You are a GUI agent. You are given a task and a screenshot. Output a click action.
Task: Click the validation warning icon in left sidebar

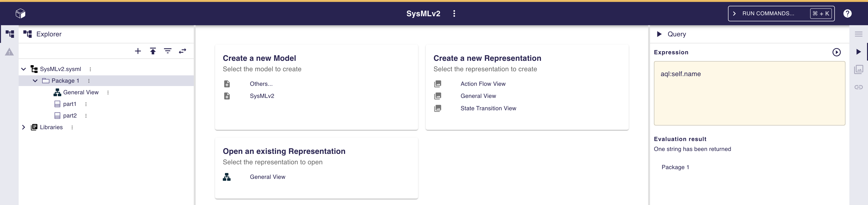pyautogui.click(x=9, y=52)
